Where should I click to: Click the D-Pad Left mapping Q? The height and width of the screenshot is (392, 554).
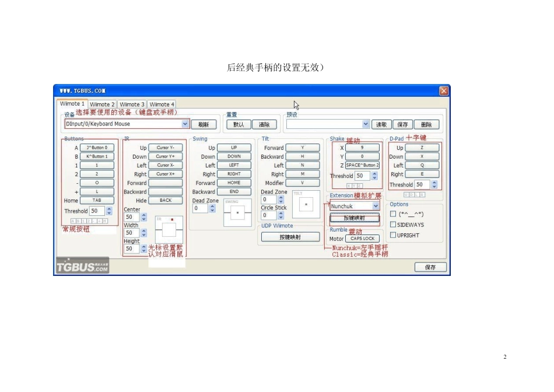(422, 165)
